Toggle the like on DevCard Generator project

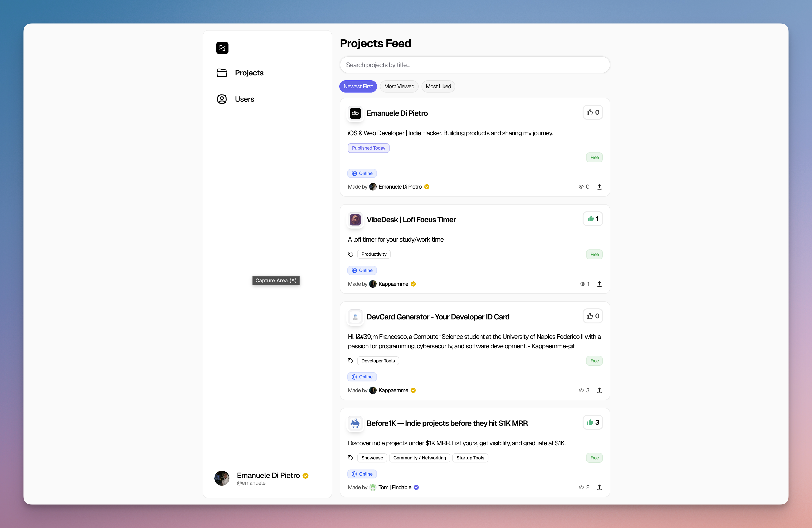click(x=593, y=316)
